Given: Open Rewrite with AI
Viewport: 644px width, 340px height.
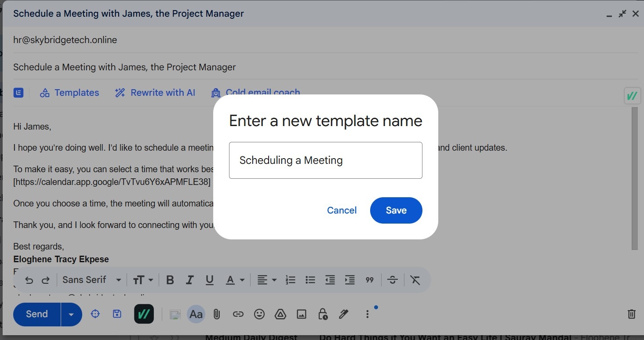Looking at the screenshot, I should 155,93.
